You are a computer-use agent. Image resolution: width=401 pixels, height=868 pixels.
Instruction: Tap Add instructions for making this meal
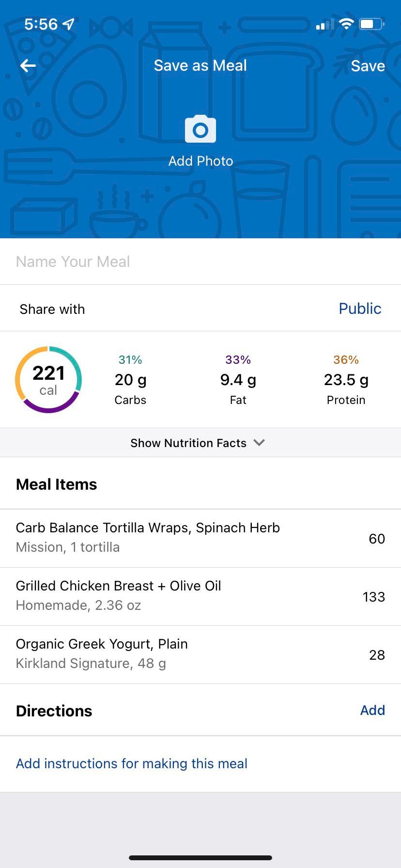pyautogui.click(x=132, y=763)
